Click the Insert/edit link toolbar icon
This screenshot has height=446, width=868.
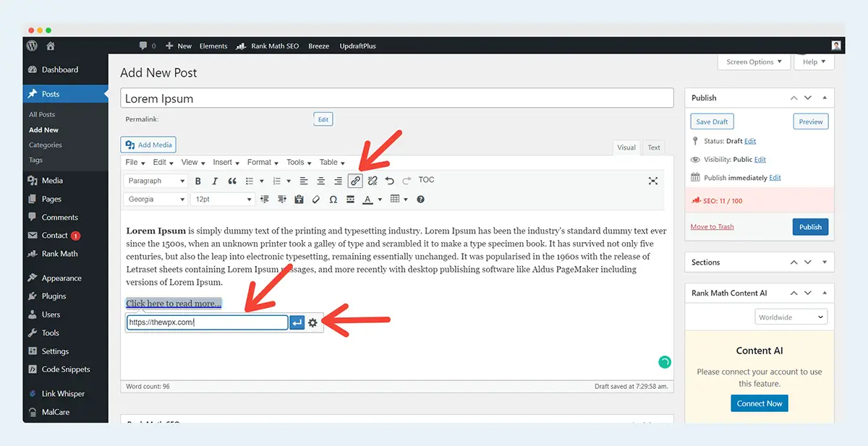click(x=355, y=181)
